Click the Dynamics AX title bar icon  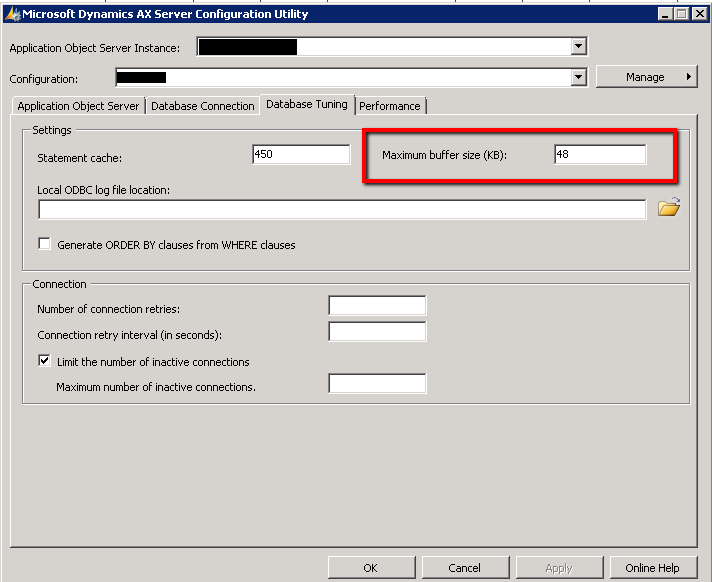tap(13, 14)
